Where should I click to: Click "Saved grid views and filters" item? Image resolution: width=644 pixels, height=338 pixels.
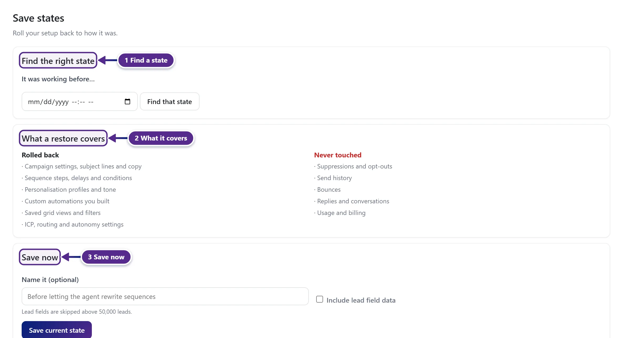pos(61,213)
